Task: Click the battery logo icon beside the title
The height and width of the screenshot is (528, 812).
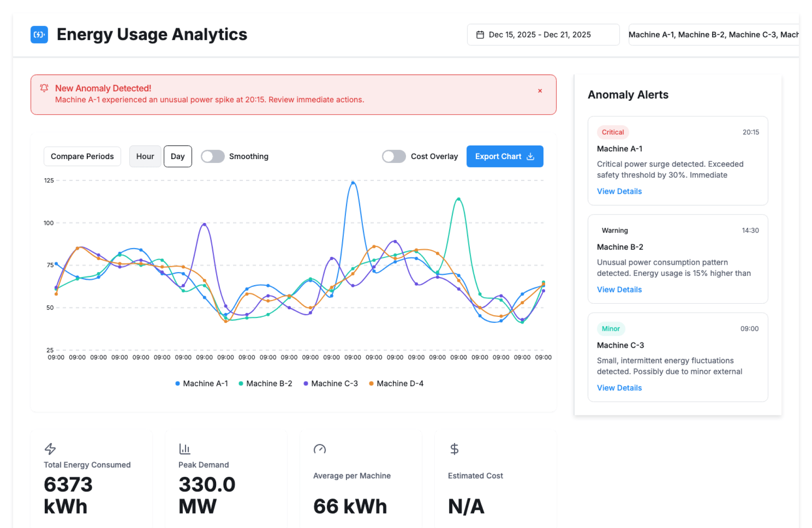Action: (x=39, y=35)
